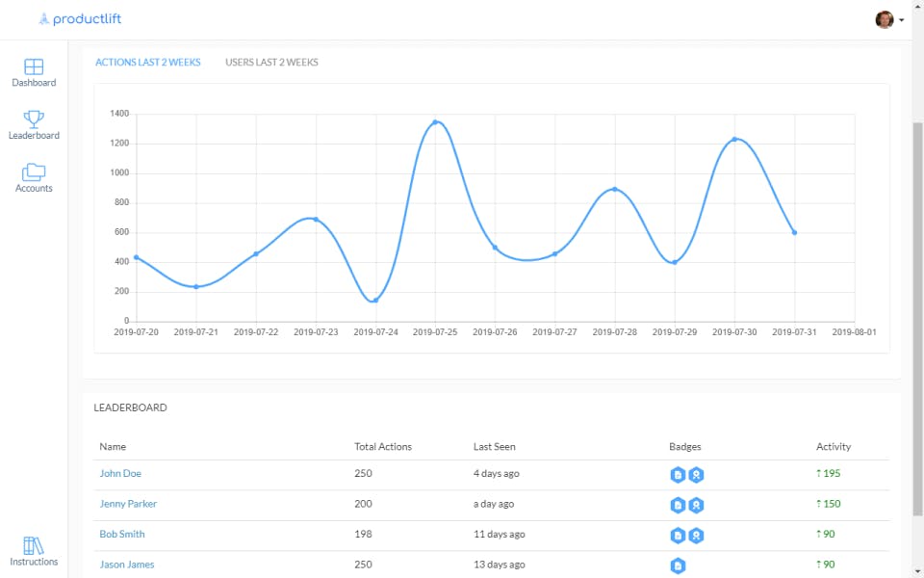The height and width of the screenshot is (578, 924).
Task: Switch to Actions Last 2 Weeks tab
Action: point(148,62)
